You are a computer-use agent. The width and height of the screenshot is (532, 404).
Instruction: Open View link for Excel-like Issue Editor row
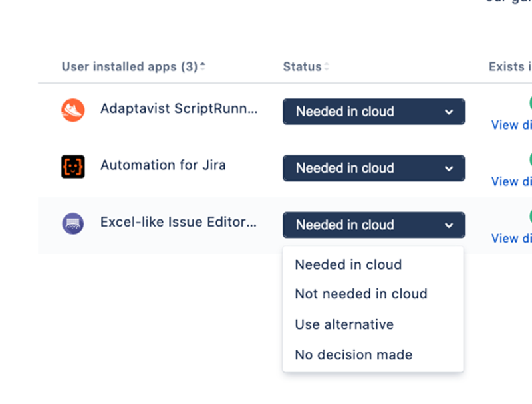(511, 239)
